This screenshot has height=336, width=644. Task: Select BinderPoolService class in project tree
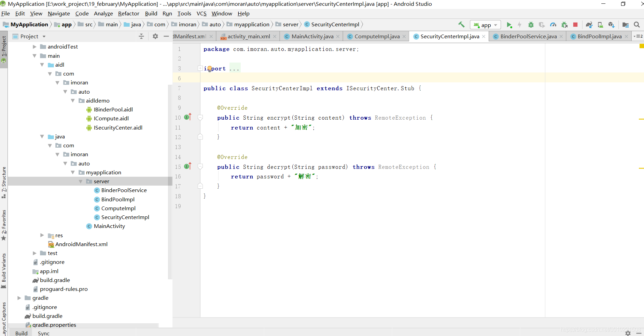click(124, 190)
